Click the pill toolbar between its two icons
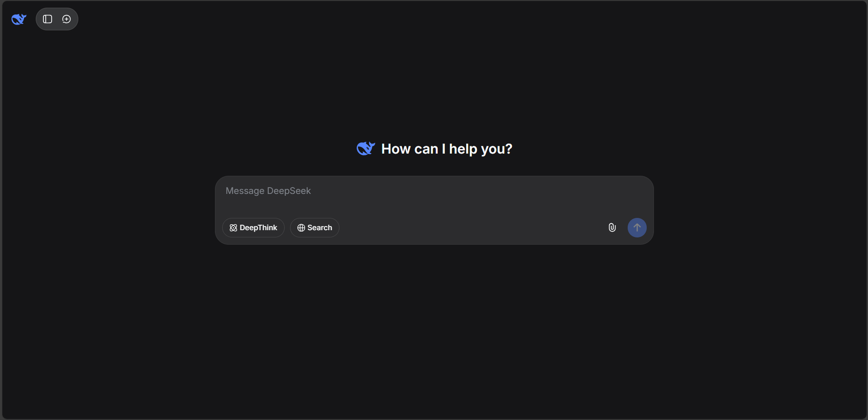 (x=57, y=19)
